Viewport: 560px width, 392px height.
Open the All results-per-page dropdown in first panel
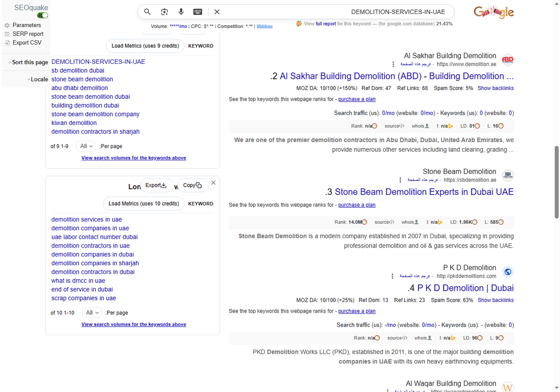(x=85, y=146)
